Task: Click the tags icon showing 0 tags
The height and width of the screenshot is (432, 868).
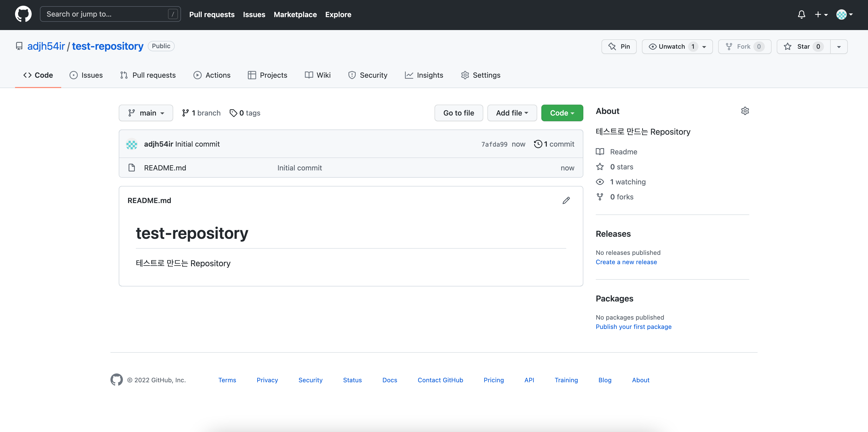Action: pyautogui.click(x=233, y=113)
